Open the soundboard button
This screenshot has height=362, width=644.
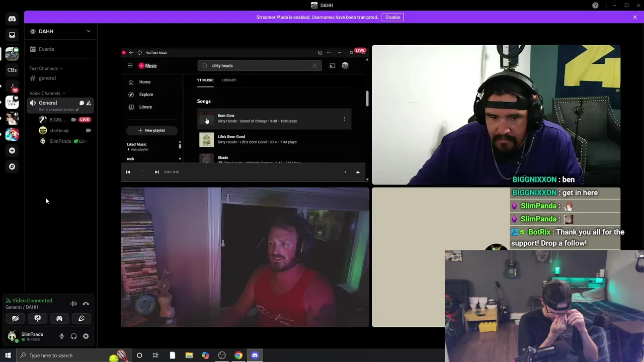click(82, 318)
